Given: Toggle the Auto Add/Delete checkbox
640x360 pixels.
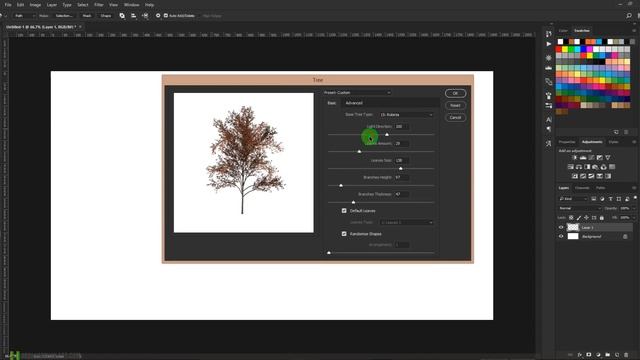Looking at the screenshot, I should [166, 16].
